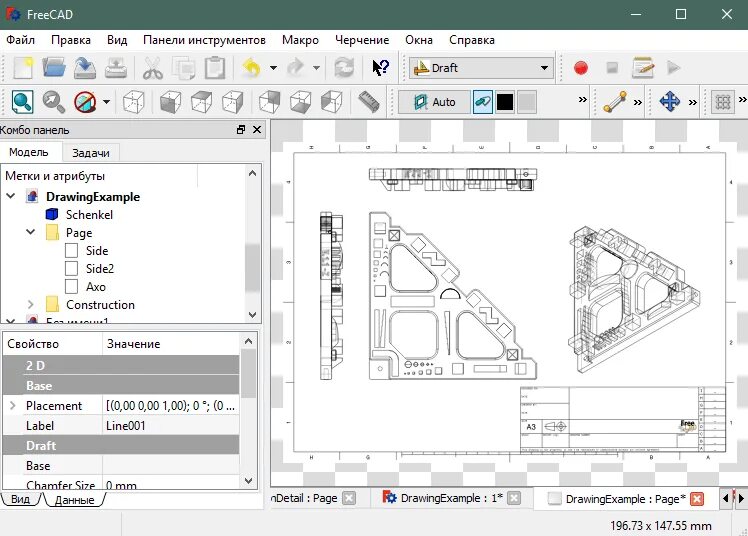
Task: Open the Вид menu
Action: [117, 40]
